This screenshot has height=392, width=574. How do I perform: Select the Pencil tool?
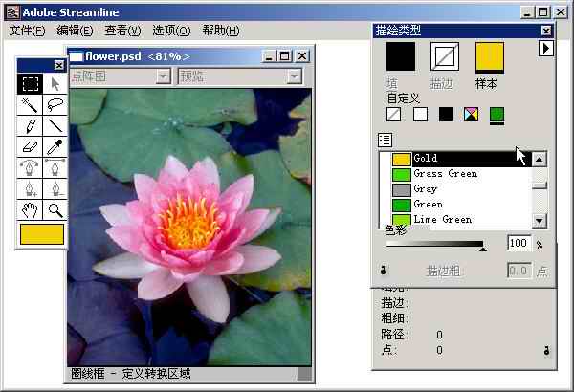[x=30, y=126]
